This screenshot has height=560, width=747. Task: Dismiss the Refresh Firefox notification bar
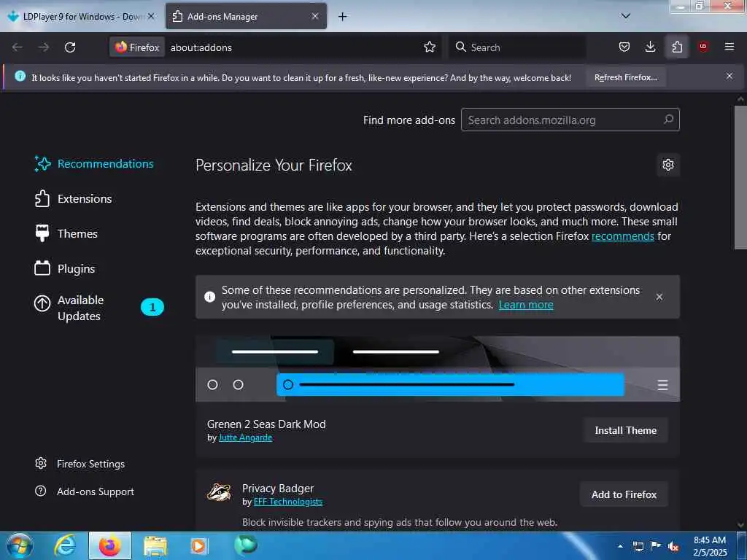click(x=729, y=76)
